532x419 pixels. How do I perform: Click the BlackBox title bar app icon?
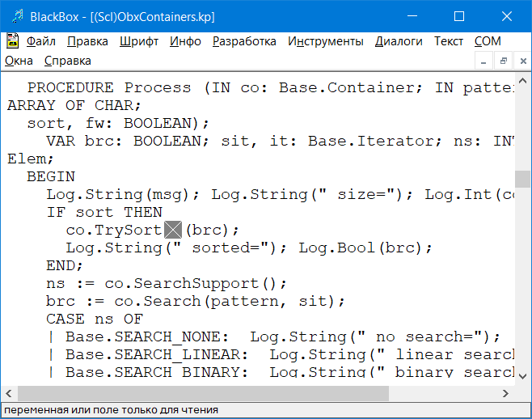point(15,16)
